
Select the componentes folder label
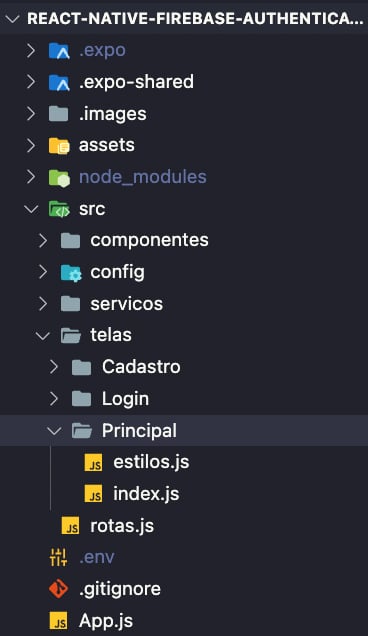(x=149, y=241)
